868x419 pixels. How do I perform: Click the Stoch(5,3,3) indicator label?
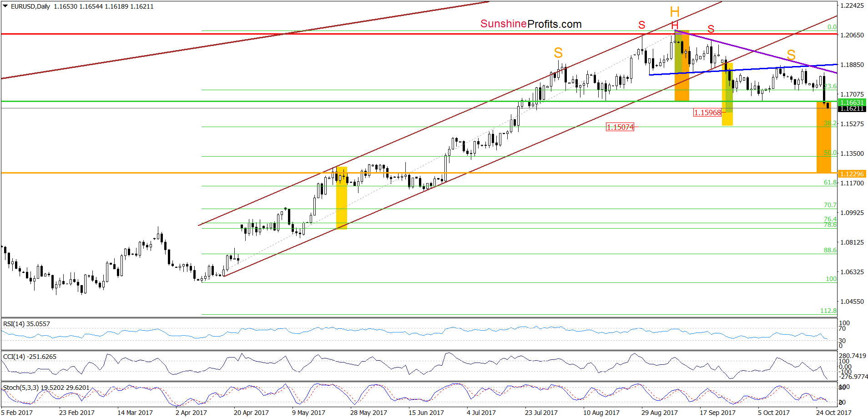click(46, 388)
